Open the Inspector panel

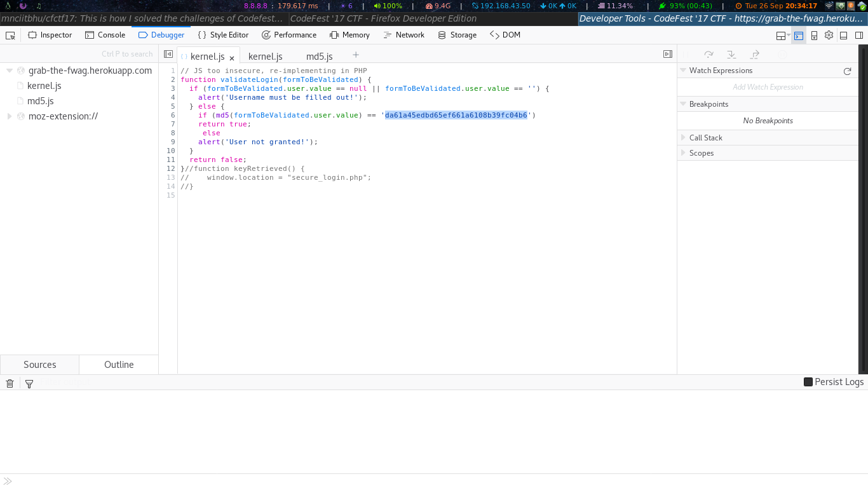click(x=50, y=35)
